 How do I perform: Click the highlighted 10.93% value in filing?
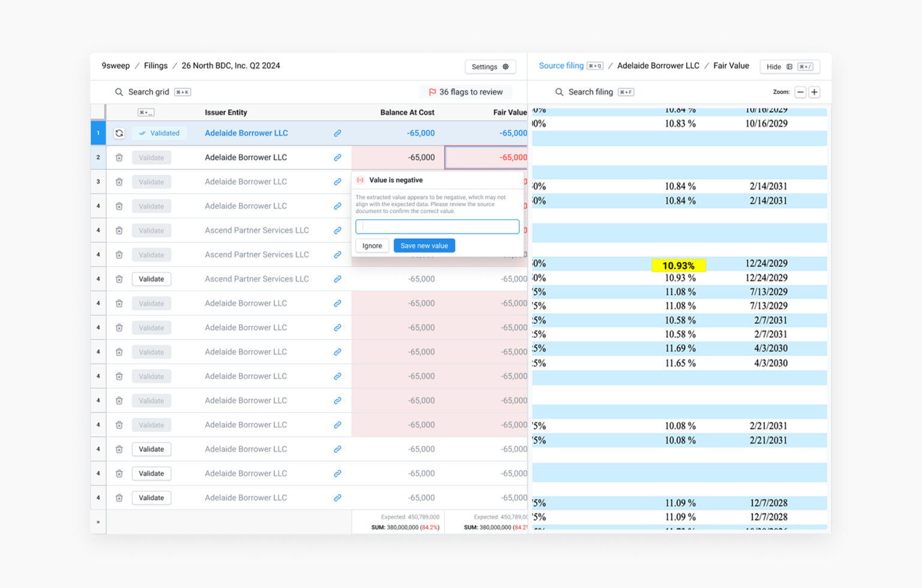pos(678,265)
